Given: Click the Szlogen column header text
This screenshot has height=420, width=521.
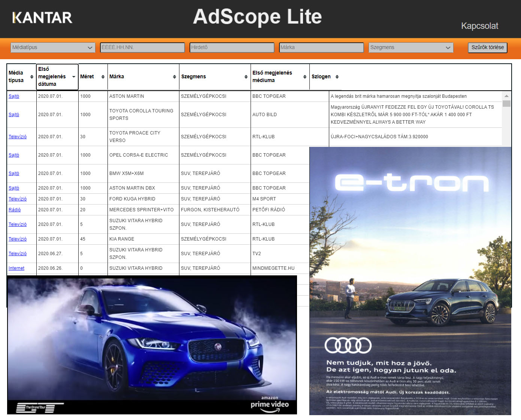Looking at the screenshot, I should coord(321,77).
